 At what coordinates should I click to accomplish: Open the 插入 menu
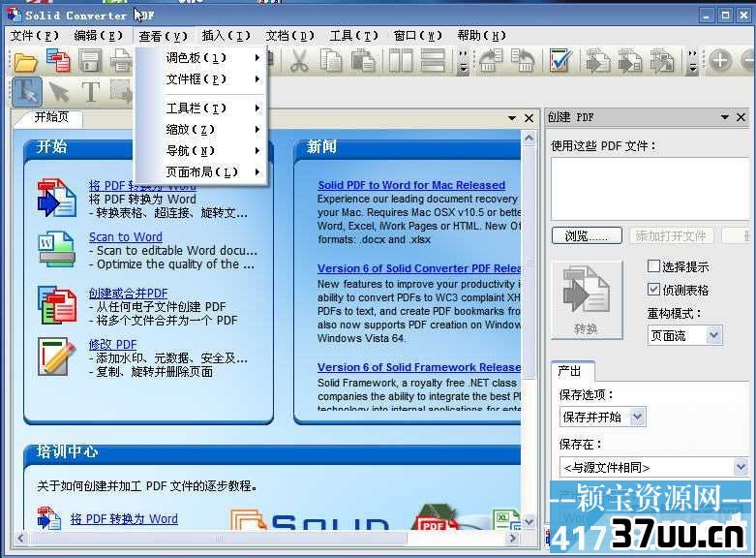pyautogui.click(x=226, y=36)
